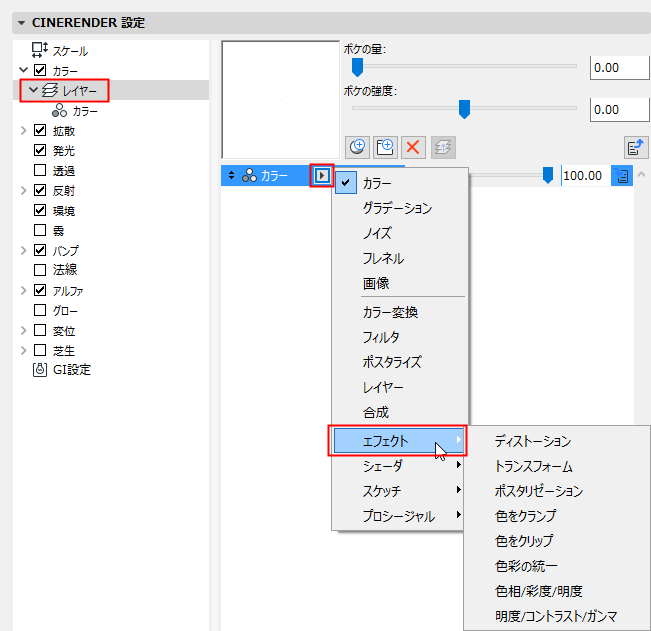Image resolution: width=651 pixels, height=631 pixels.
Task: Click the ボケの量 slider handle
Action: [357, 67]
